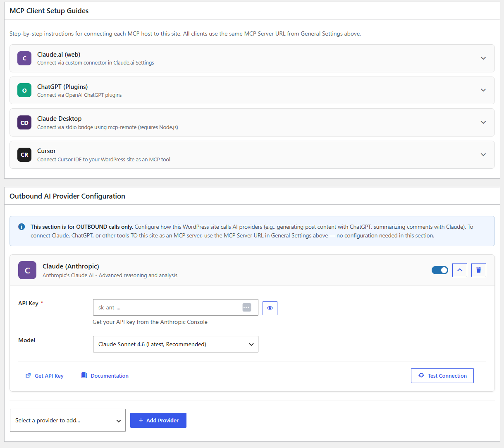Expand the Cursor setup guide chevron

[x=483, y=155]
